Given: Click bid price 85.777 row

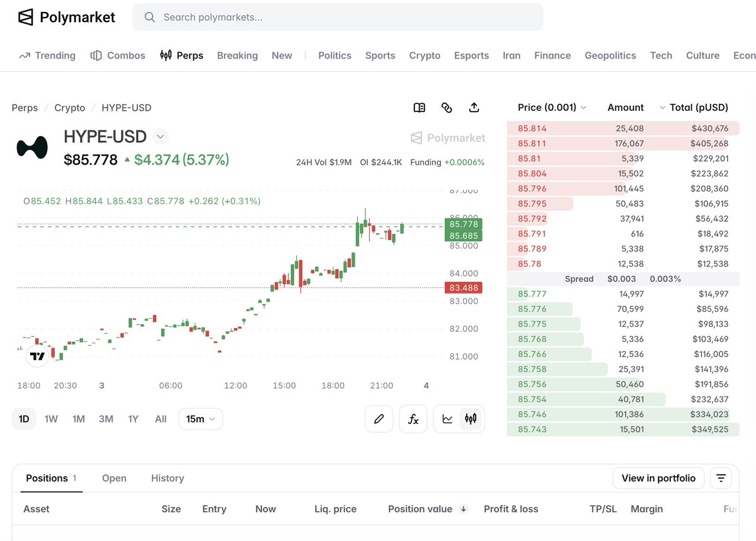Looking at the screenshot, I should point(623,294).
